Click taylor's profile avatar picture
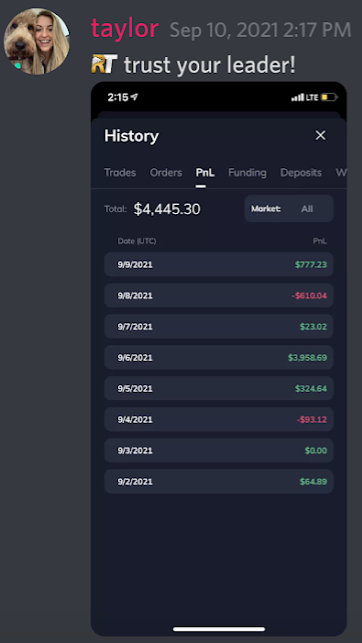362x643 pixels. (x=37, y=41)
